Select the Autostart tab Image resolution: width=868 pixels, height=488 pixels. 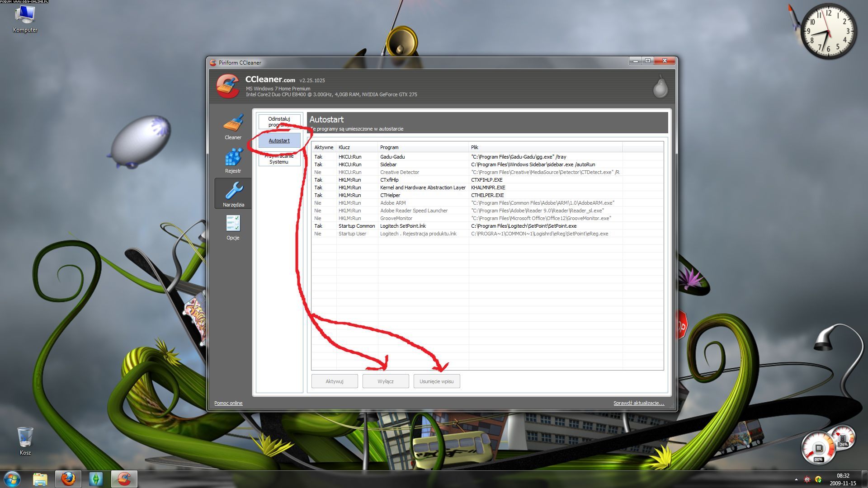click(x=279, y=141)
